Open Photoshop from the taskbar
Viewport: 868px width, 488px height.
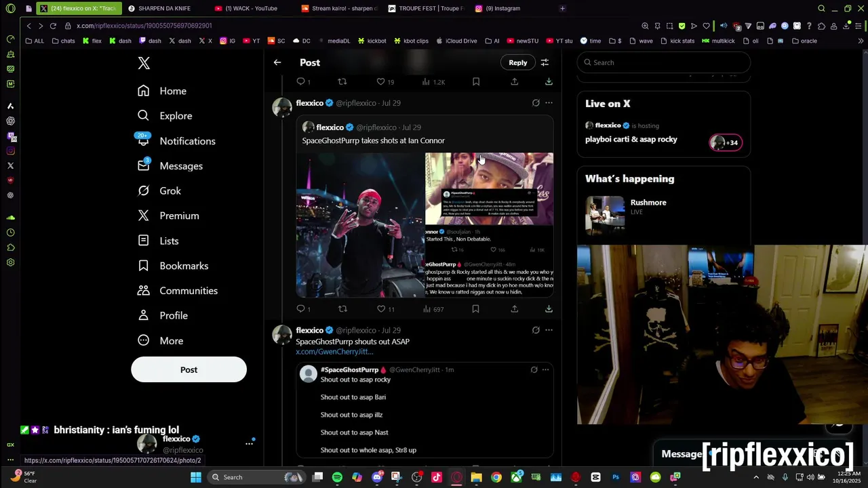[616, 477]
